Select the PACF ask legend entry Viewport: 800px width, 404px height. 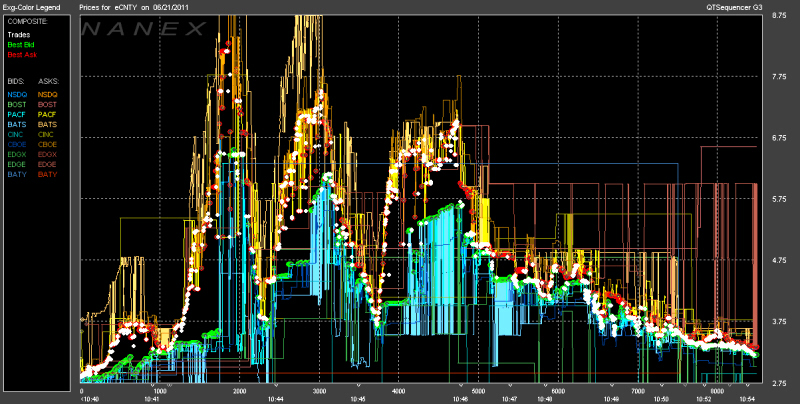coord(47,114)
